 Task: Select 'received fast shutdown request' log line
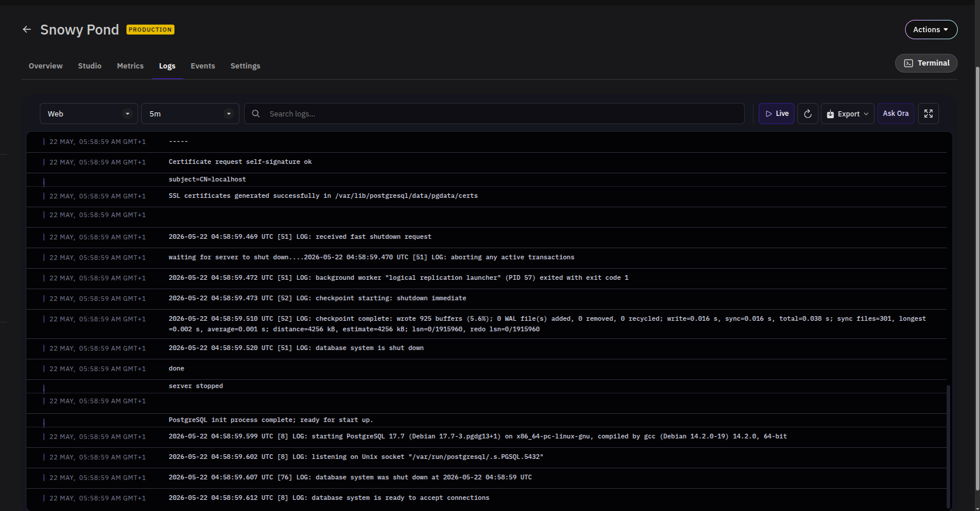[x=486, y=237]
